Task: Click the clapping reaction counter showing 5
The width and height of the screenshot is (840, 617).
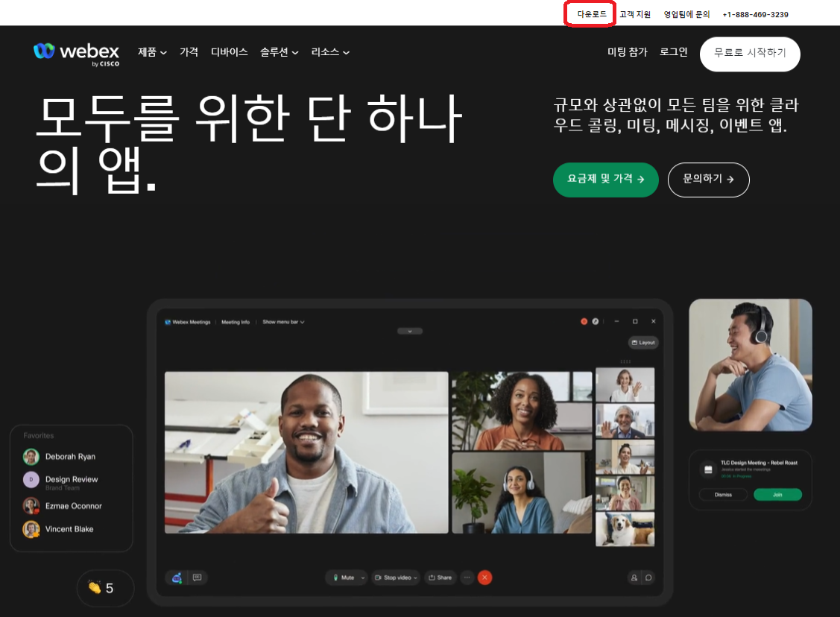Action: coord(105,588)
